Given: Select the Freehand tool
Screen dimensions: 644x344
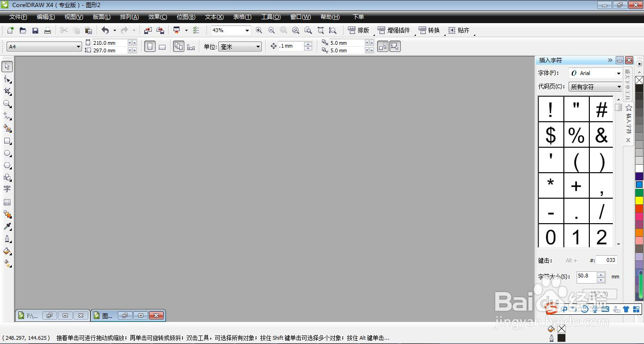Looking at the screenshot, I should [x=7, y=116].
